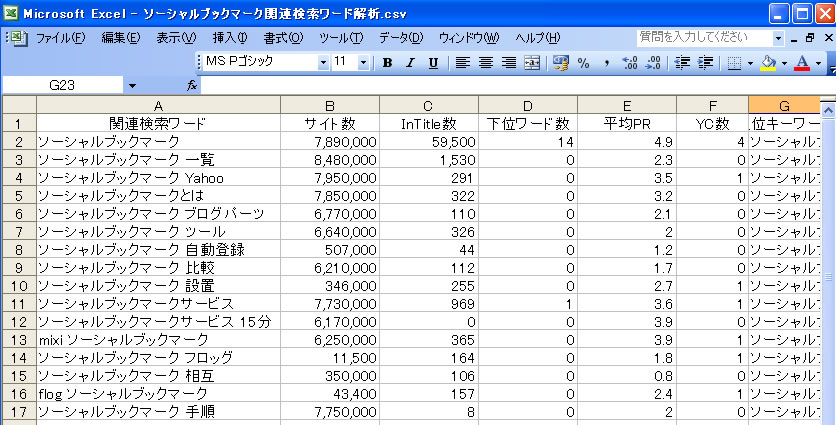Apply cell borders button
836x425 pixels.
(x=734, y=63)
